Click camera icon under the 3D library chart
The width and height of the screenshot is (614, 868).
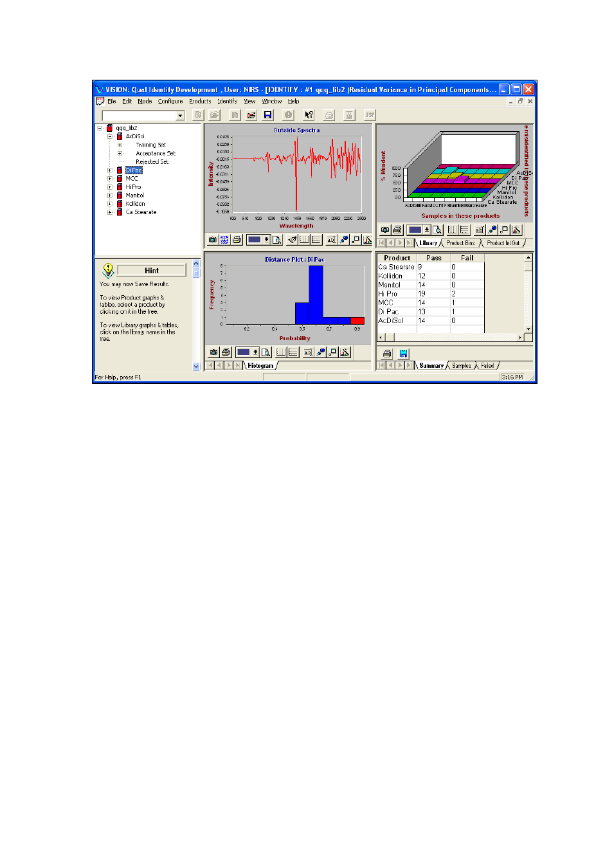point(385,230)
